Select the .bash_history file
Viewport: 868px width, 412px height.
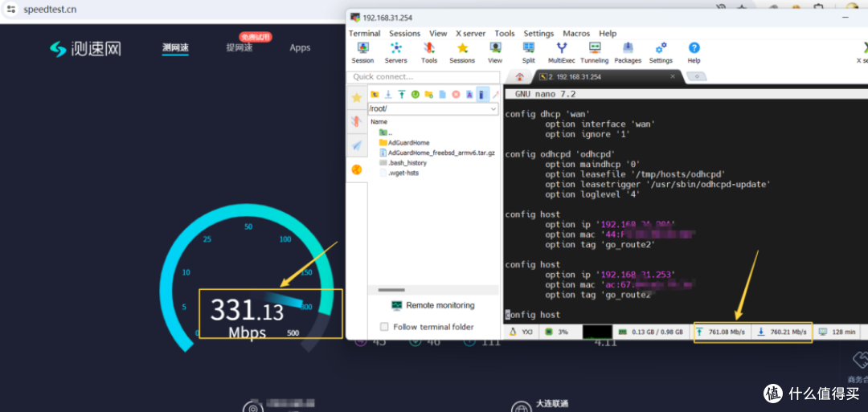(403, 162)
